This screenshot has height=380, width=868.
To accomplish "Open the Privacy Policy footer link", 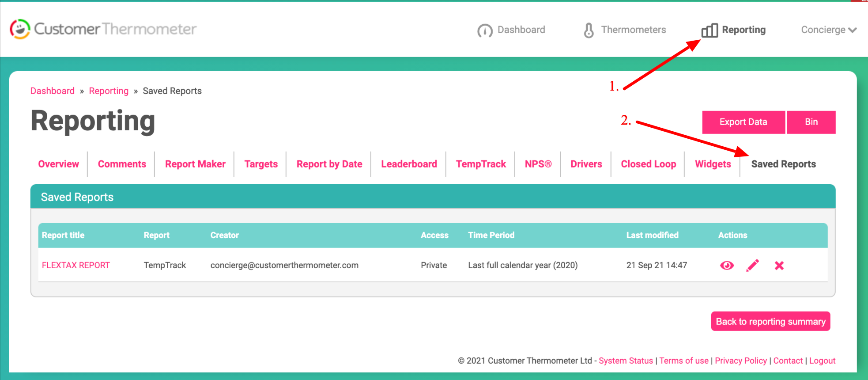I will 741,361.
